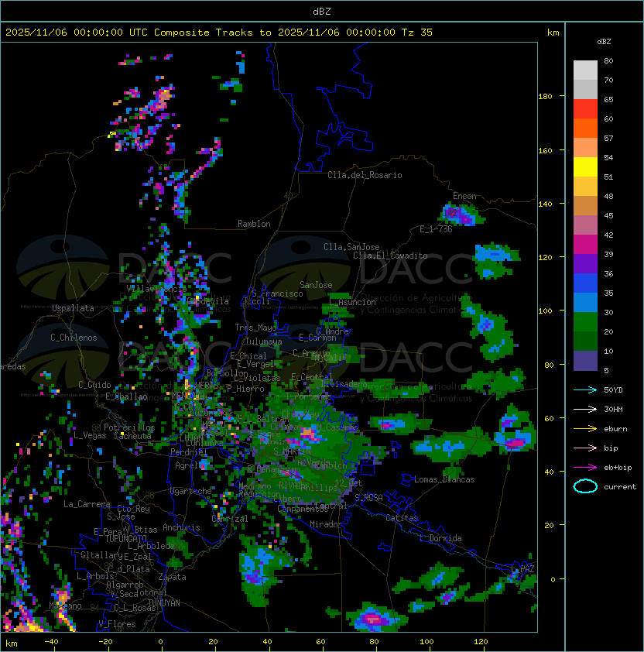Pick the bright green 30-20 dBZ swatch
Screen dimensions: 644x652
[585, 322]
